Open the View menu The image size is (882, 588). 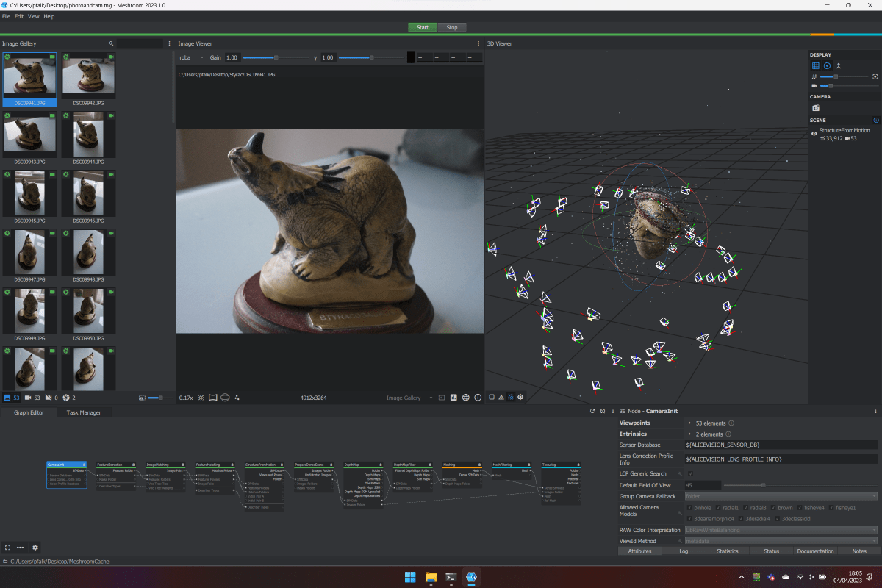(33, 16)
